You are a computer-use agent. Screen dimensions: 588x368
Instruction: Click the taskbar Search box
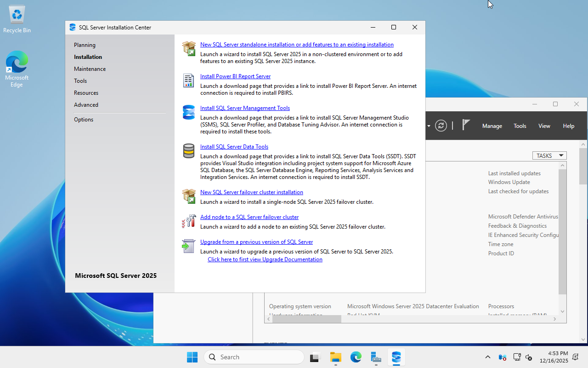(254, 357)
